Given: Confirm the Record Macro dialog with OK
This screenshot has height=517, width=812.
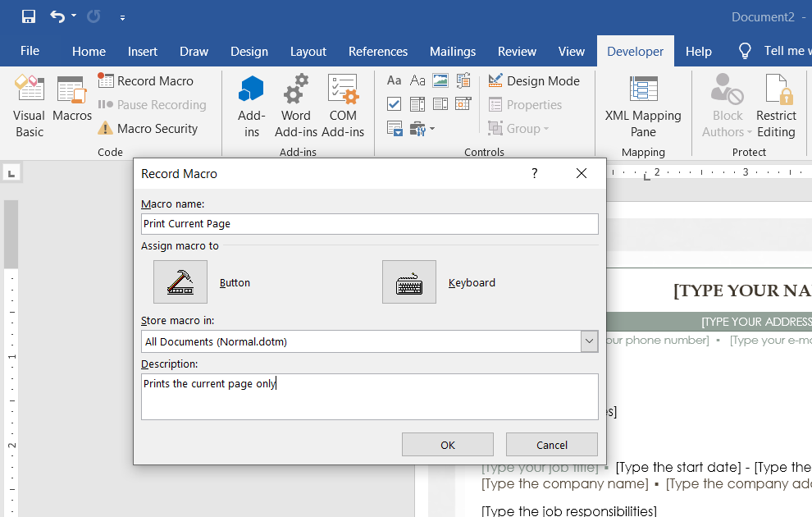Looking at the screenshot, I should pos(447,445).
